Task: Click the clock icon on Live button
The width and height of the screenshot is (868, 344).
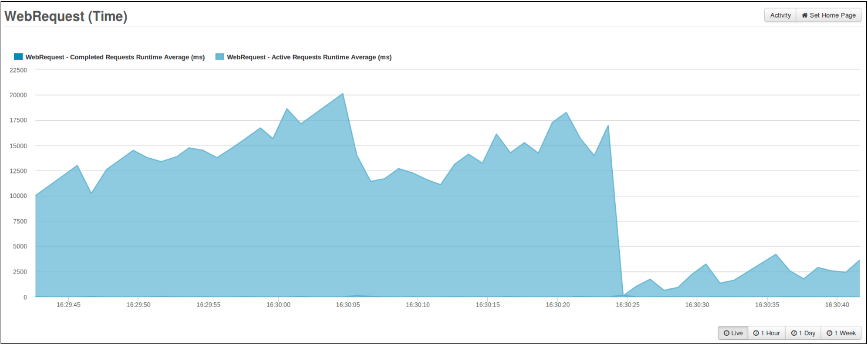Action: (x=726, y=333)
